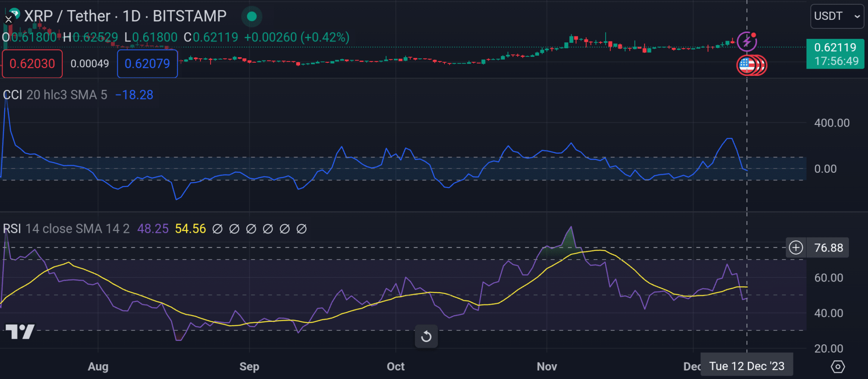Expand the USDT currency dropdown
The height and width of the screenshot is (379, 868).
[x=837, y=17]
